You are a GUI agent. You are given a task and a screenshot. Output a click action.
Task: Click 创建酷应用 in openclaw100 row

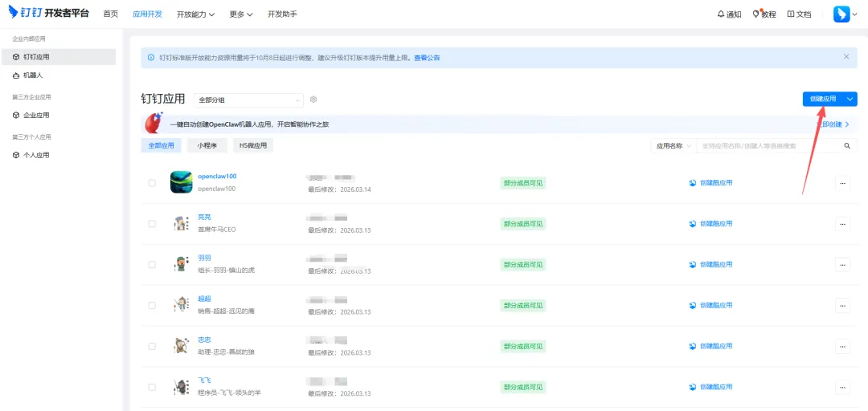[x=710, y=183]
